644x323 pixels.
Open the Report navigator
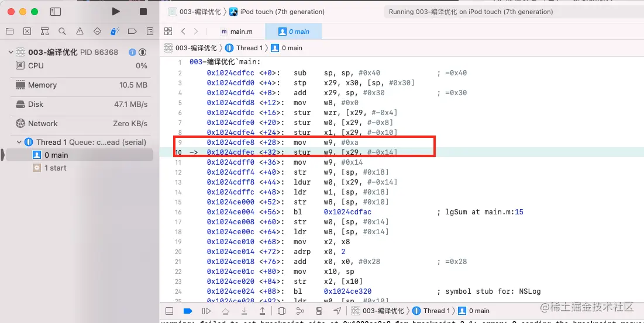point(150,31)
